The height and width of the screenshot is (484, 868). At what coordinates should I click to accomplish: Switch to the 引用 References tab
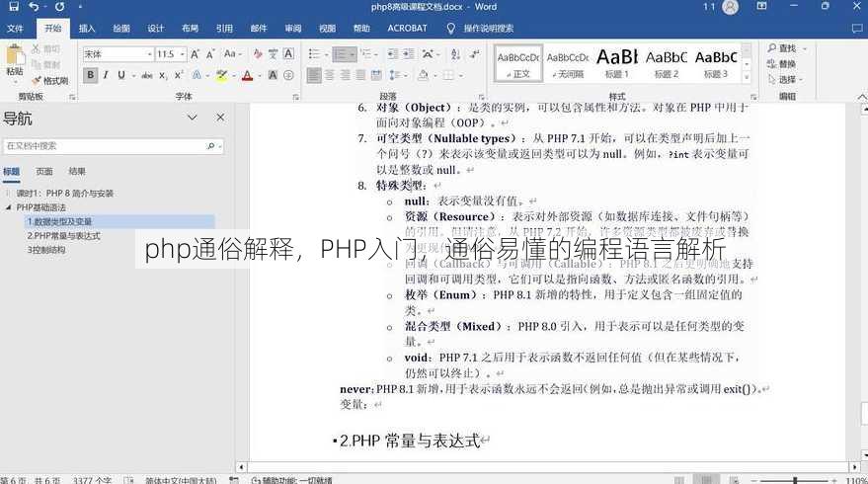tap(224, 29)
